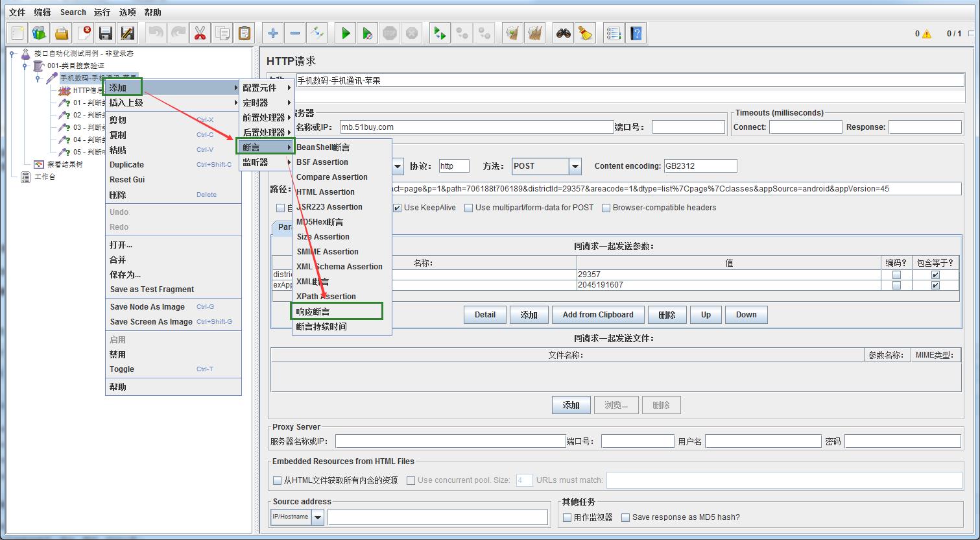Screen dimensions: 980x540
Task: Expand the 配置元件 submenu
Action: pos(267,88)
